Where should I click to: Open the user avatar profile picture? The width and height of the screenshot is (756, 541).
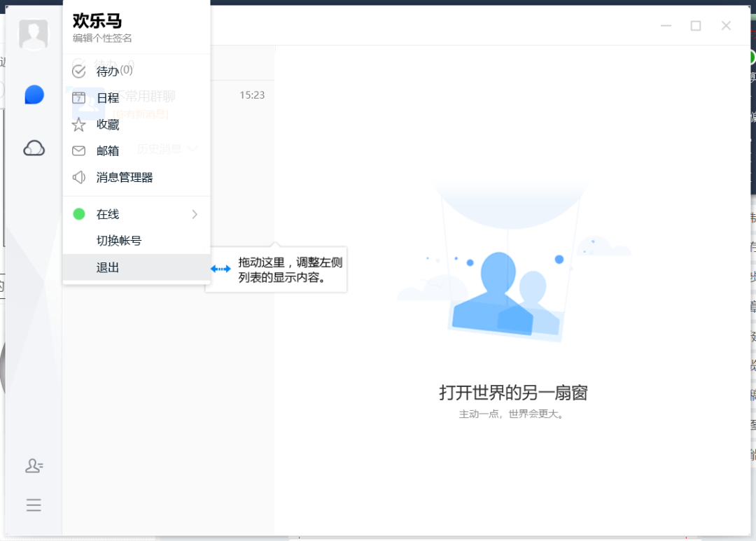(x=34, y=34)
